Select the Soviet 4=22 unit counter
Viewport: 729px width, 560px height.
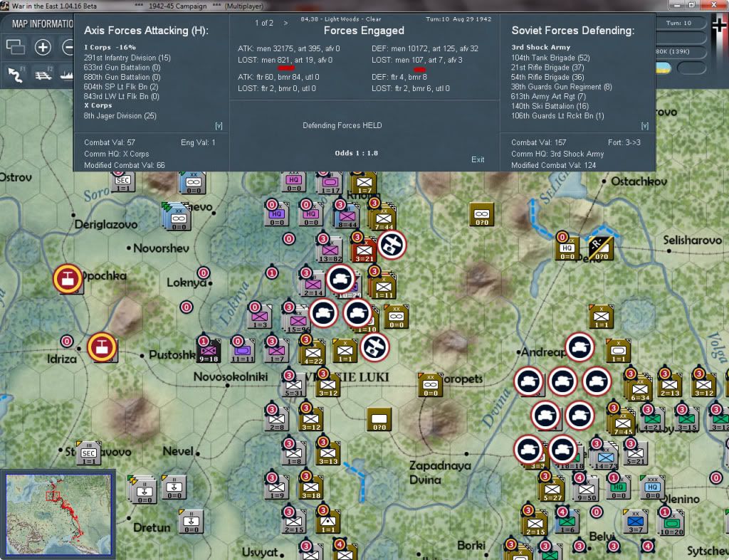tap(313, 352)
